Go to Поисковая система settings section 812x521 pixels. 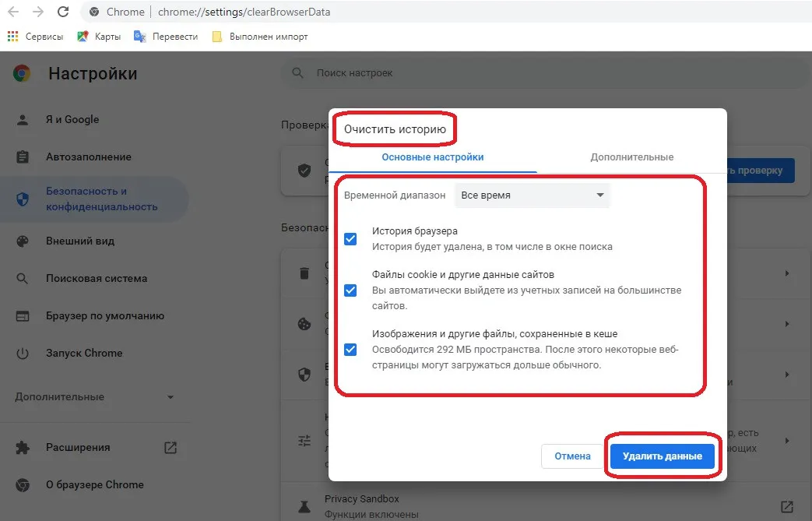[x=96, y=279]
